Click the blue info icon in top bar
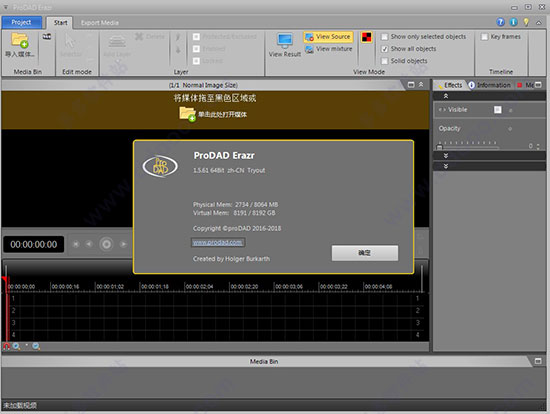The width and height of the screenshot is (550, 414). [514, 22]
